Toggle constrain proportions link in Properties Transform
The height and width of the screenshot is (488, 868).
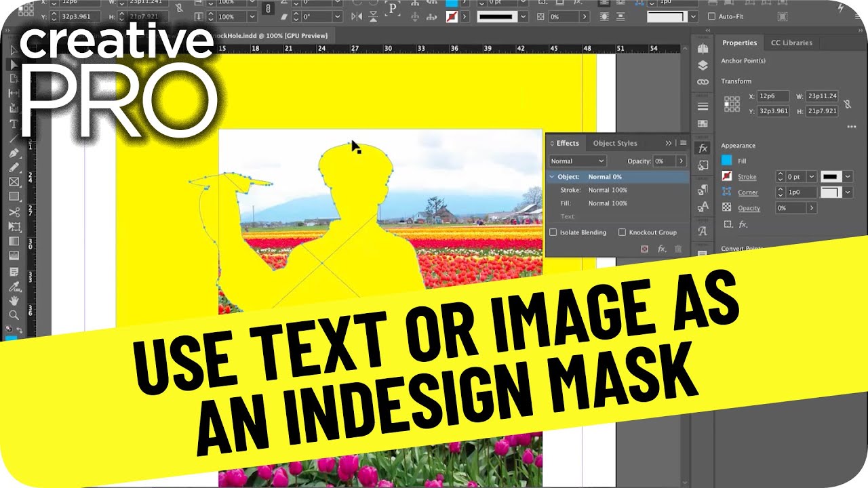tap(846, 104)
